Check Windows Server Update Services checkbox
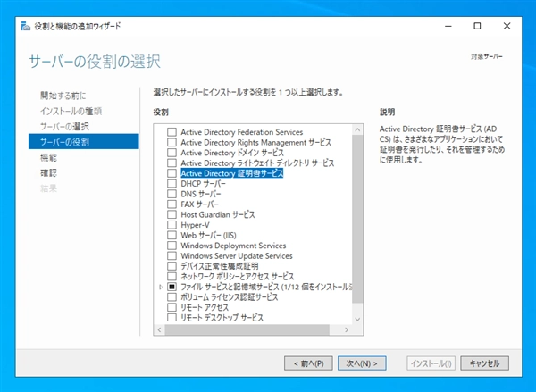 tap(172, 255)
